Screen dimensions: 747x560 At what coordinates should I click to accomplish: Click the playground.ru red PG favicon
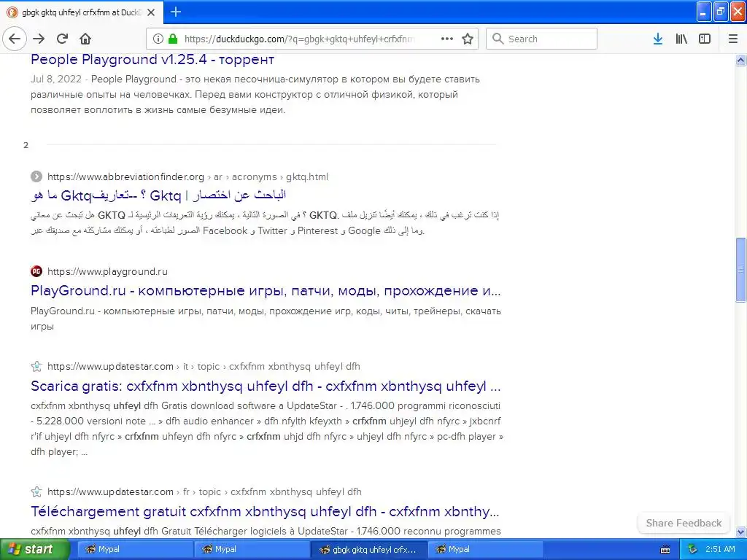coord(36,271)
